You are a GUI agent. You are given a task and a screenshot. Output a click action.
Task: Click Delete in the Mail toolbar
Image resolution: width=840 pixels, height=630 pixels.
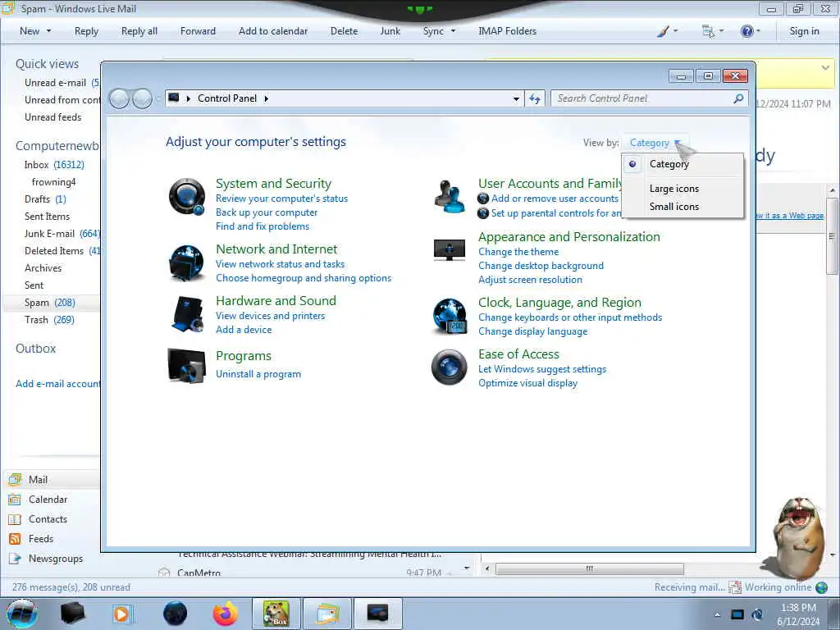coord(344,31)
